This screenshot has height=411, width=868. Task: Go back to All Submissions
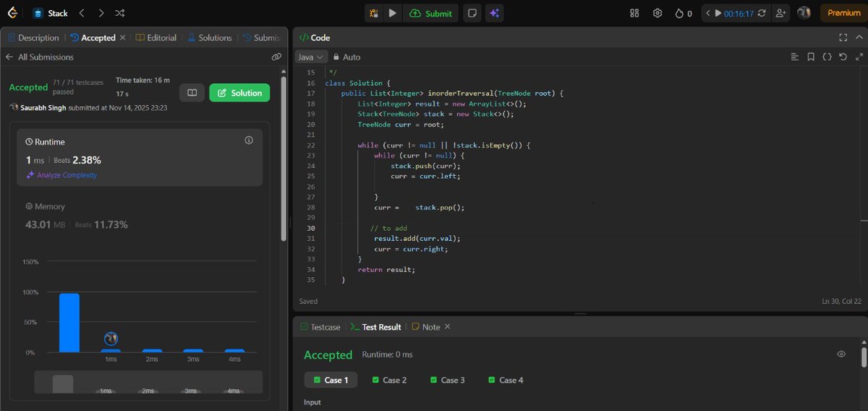pos(39,56)
